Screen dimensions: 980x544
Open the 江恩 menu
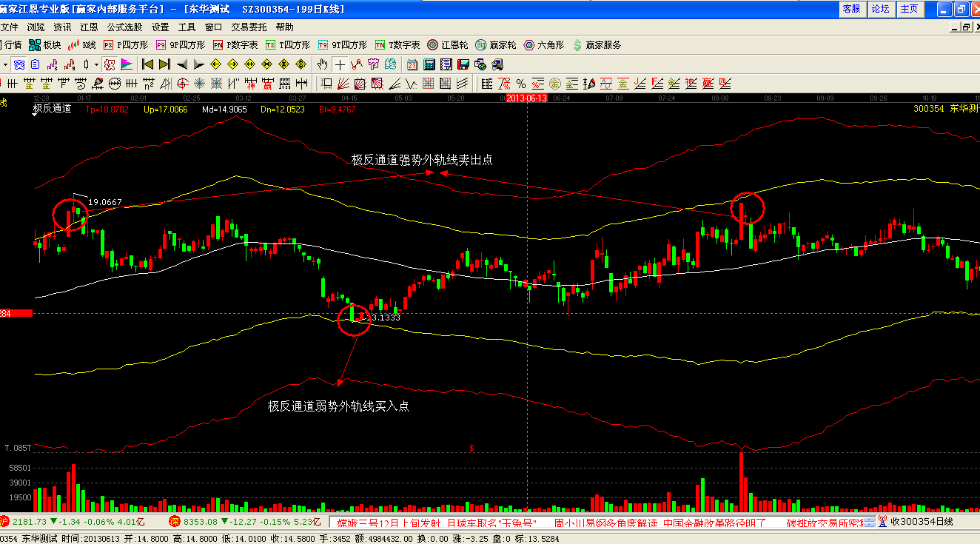pyautogui.click(x=89, y=27)
